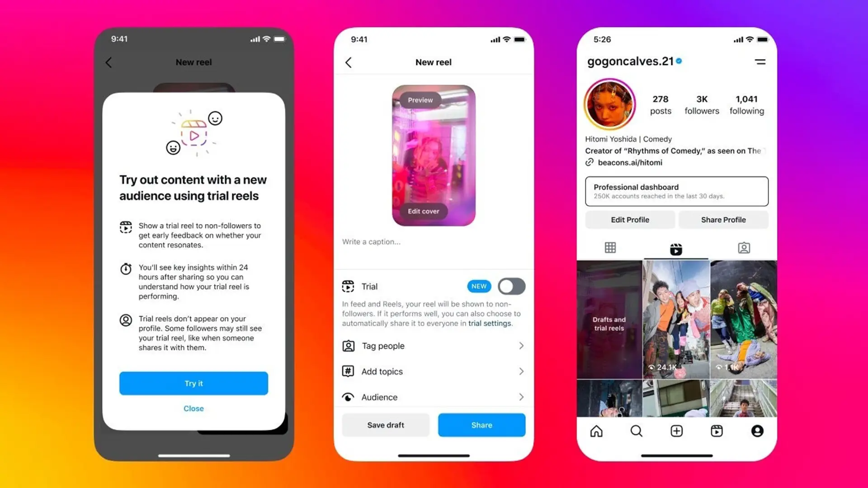Expand the Audience settings section
This screenshot has width=868, height=488.
434,397
